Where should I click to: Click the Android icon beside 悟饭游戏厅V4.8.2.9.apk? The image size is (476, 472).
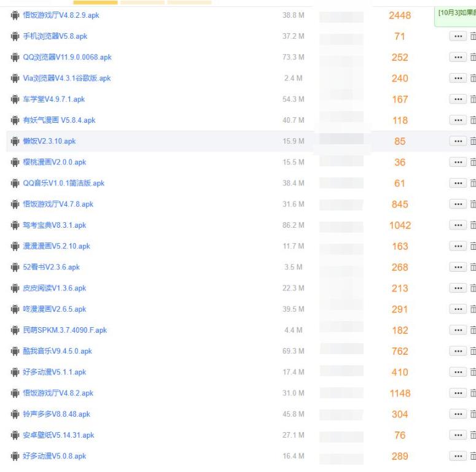15,15
